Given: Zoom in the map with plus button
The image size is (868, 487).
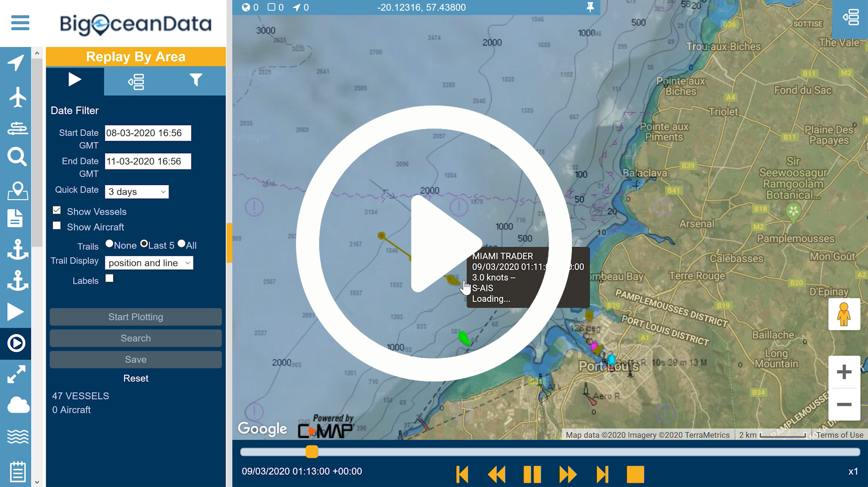Looking at the screenshot, I should pyautogui.click(x=844, y=372).
